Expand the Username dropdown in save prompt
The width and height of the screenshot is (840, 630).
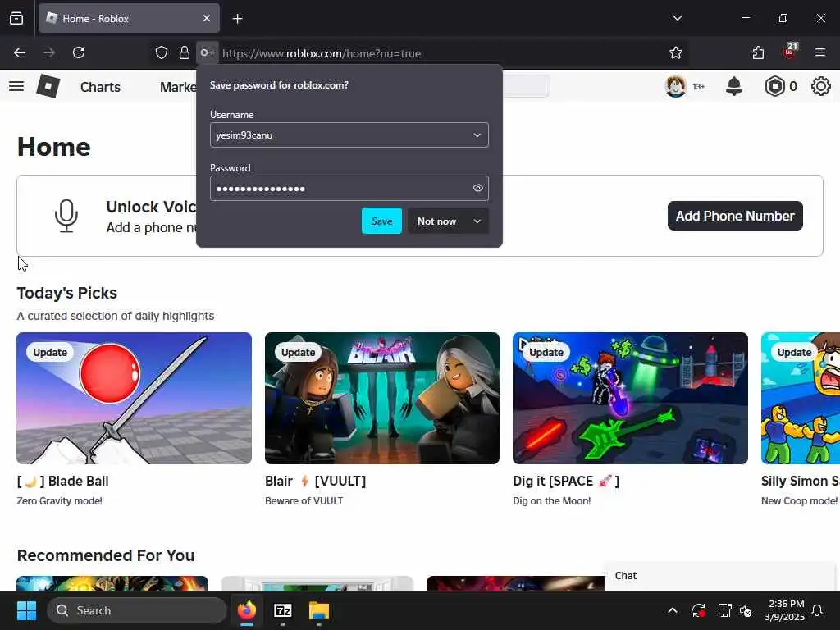[x=477, y=135]
